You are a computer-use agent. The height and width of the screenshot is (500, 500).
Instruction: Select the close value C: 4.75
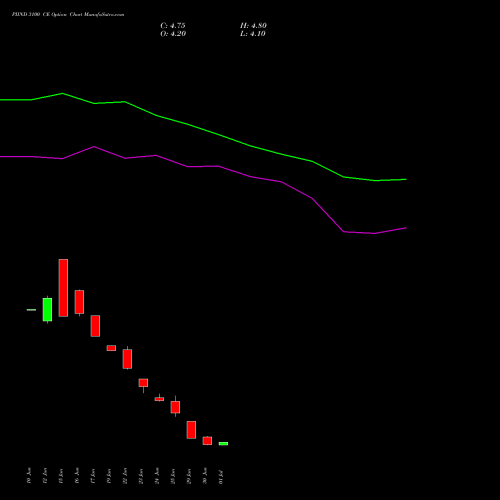[x=173, y=26]
